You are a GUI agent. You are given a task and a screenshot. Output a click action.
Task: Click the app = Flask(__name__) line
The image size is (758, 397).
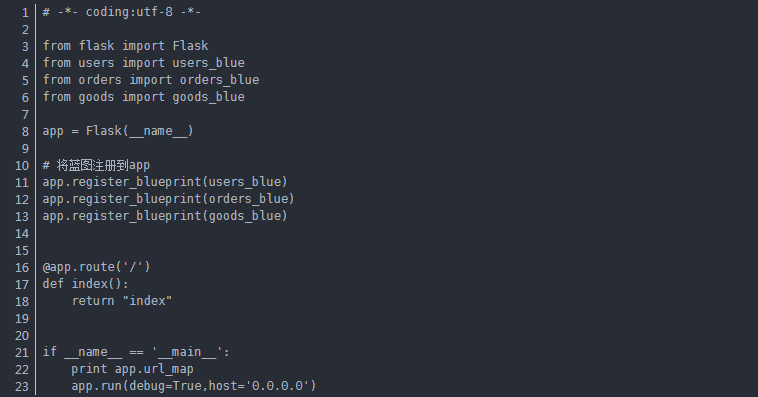pos(118,131)
